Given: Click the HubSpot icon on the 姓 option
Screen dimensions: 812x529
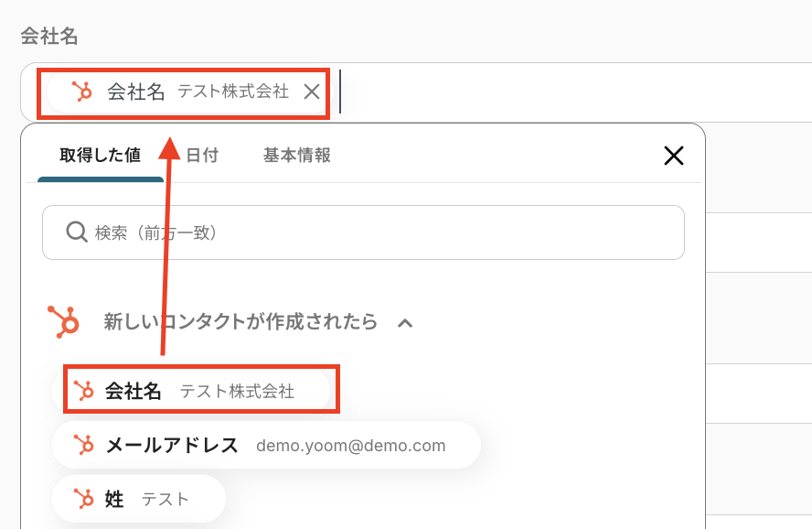Looking at the screenshot, I should pos(84,499).
